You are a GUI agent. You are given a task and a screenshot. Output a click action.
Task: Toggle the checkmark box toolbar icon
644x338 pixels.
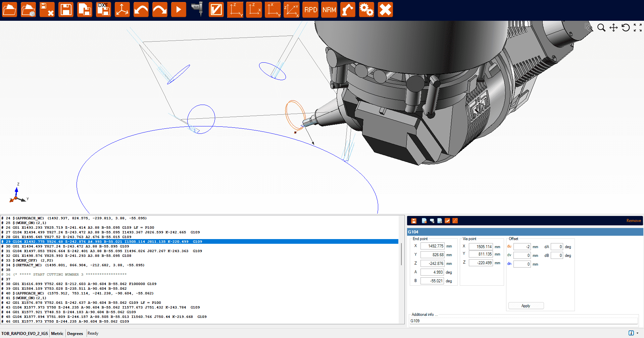click(x=216, y=10)
